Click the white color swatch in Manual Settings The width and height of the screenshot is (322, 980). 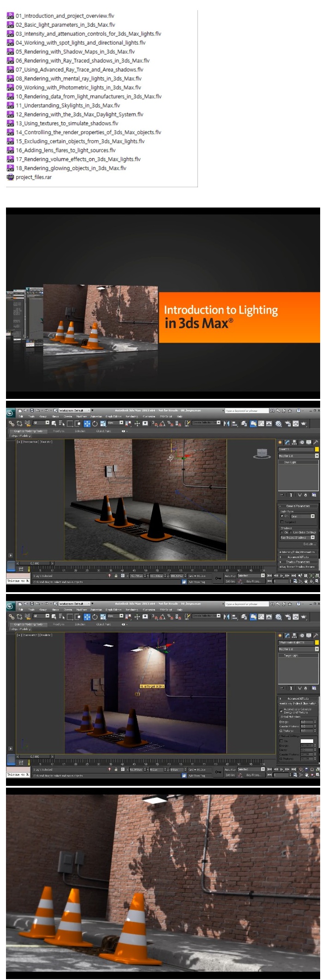coord(307,741)
